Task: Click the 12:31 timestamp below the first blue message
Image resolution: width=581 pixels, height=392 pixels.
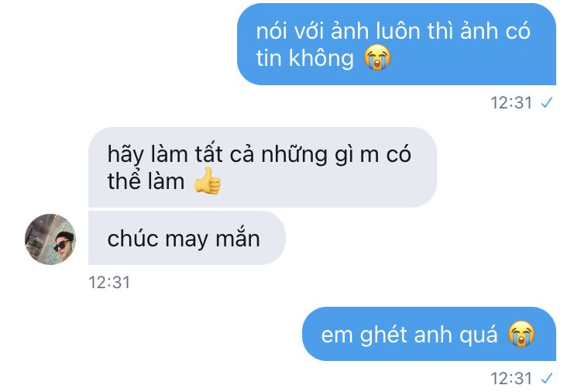Action: pos(511,102)
